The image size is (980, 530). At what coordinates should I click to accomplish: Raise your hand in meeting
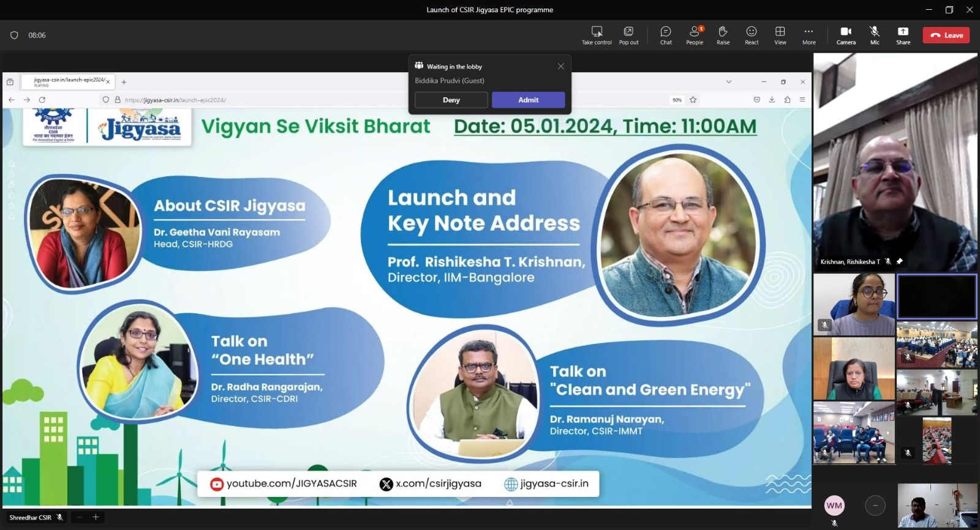723,35
